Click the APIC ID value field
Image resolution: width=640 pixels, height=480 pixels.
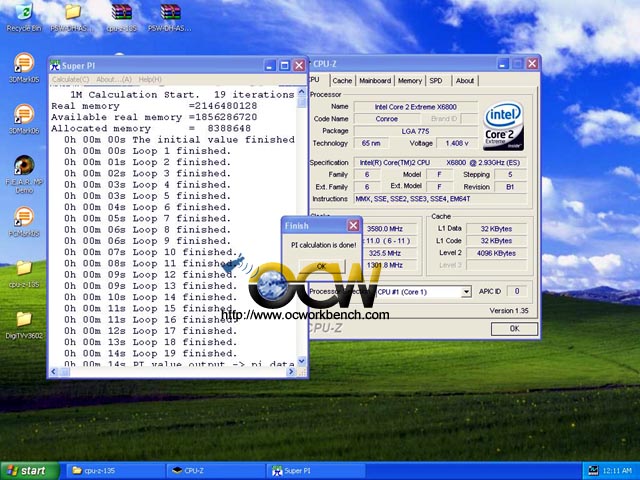pos(517,291)
